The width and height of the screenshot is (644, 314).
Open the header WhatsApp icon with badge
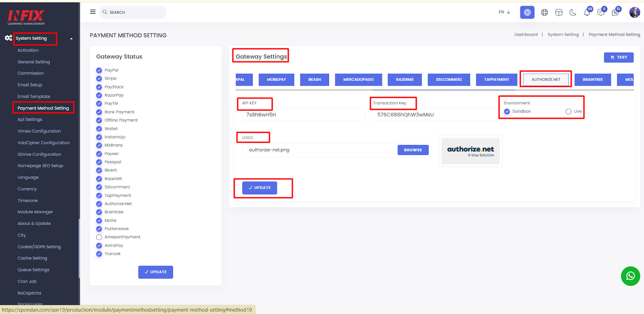click(616, 12)
